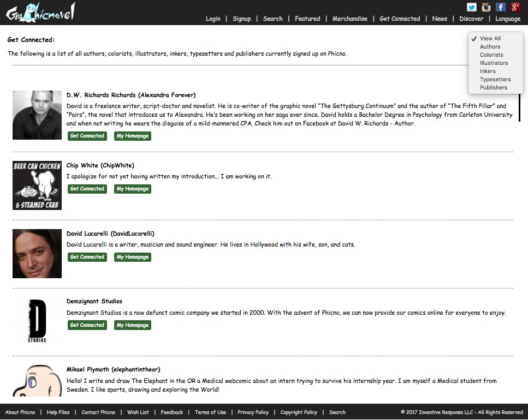Open Search link in the footer
The height and width of the screenshot is (420, 528).
tap(337, 412)
